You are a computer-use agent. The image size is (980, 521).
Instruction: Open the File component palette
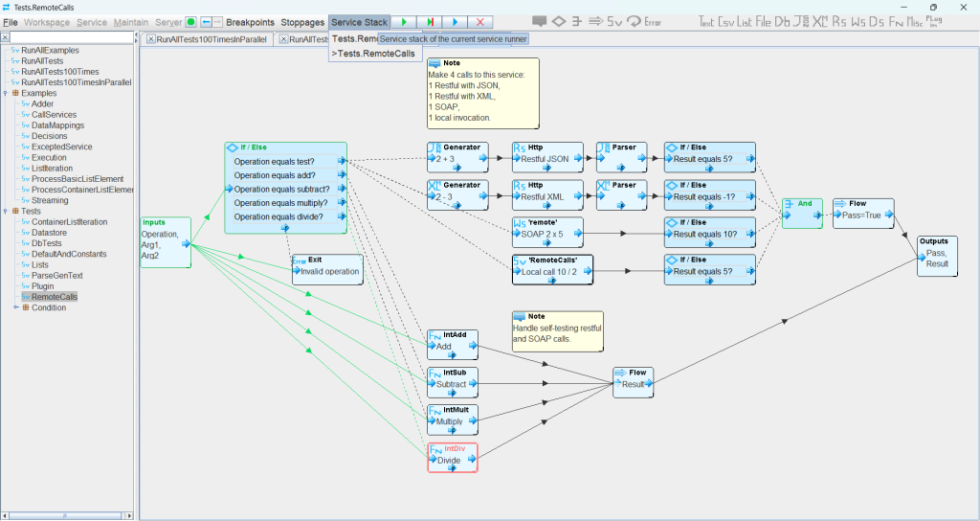pos(763,22)
